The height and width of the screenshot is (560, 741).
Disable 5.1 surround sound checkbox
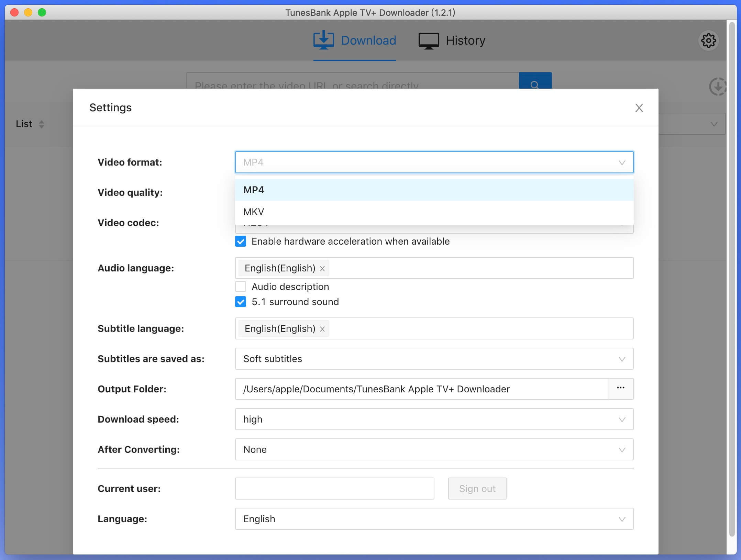point(241,302)
